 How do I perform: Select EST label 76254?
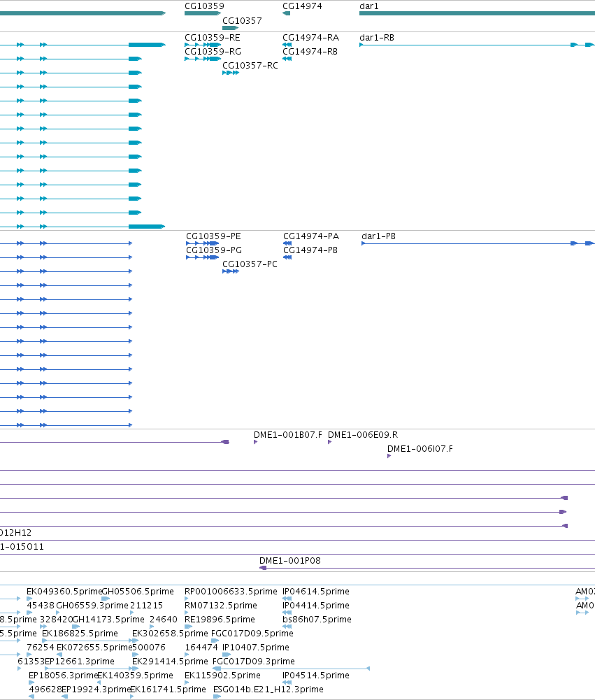(x=41, y=648)
